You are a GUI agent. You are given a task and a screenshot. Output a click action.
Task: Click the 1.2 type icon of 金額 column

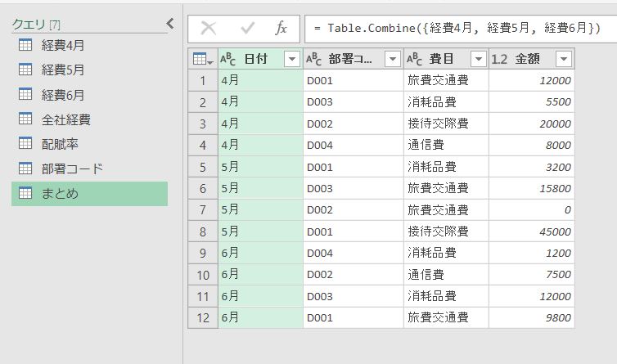(500, 59)
